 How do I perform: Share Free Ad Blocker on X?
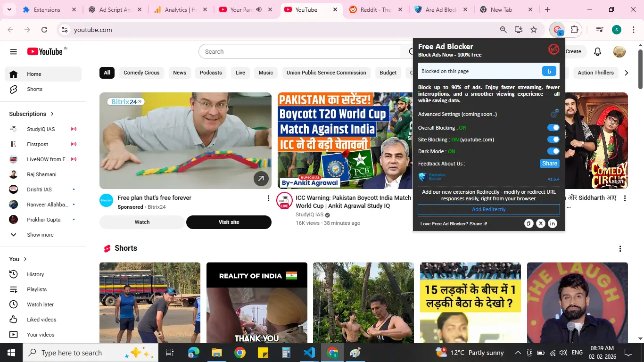[541, 223]
